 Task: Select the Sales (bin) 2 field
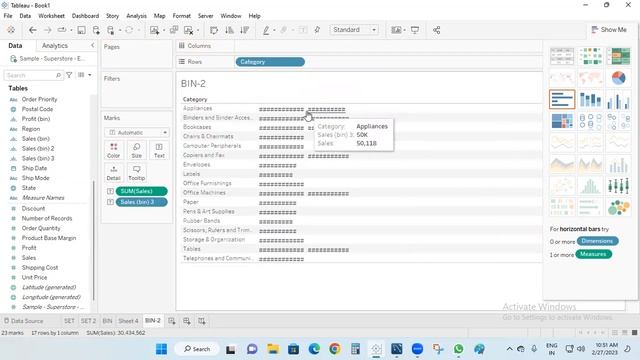pyautogui.click(x=38, y=149)
